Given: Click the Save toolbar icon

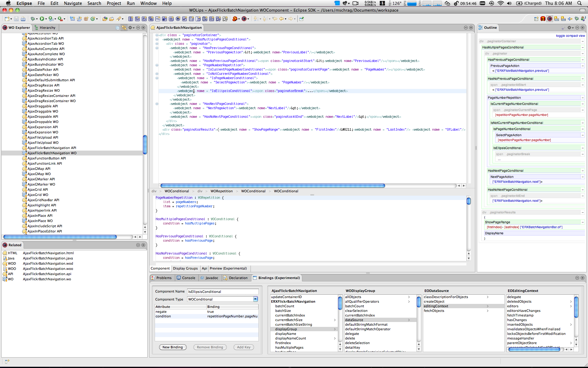Looking at the screenshot, I should [x=16, y=19].
